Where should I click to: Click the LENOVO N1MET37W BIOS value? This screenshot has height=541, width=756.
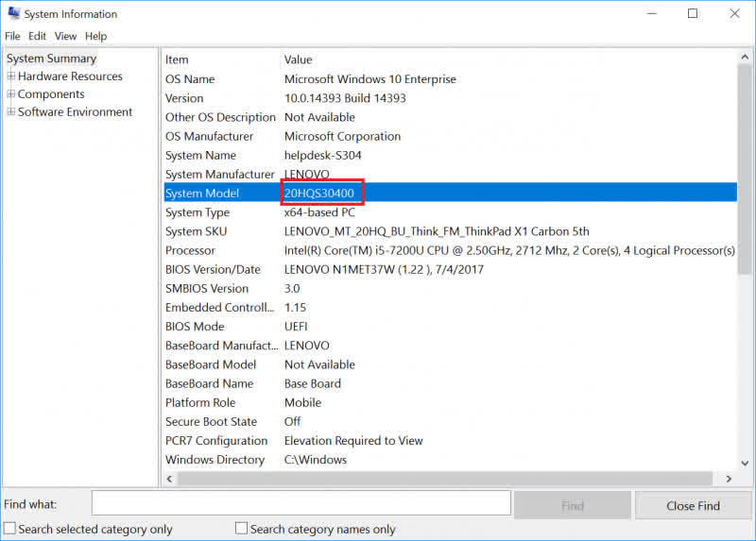click(384, 269)
